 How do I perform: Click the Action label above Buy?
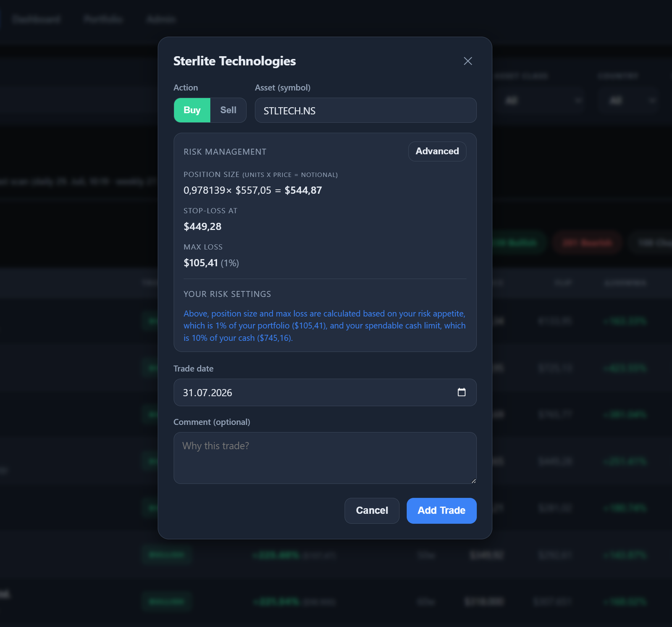click(186, 87)
